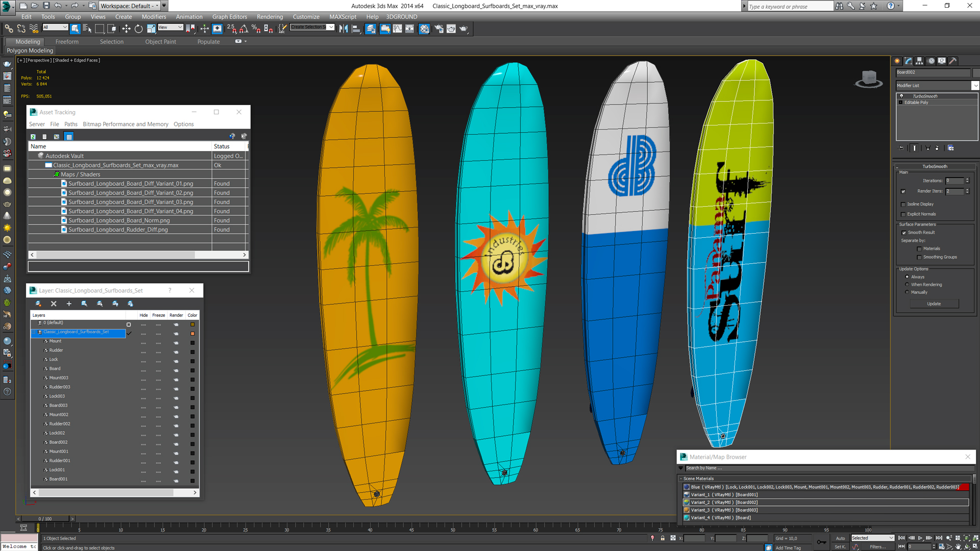Open the Hierarchy command panel tab
Image resolution: width=980 pixels, height=551 pixels.
tap(919, 61)
